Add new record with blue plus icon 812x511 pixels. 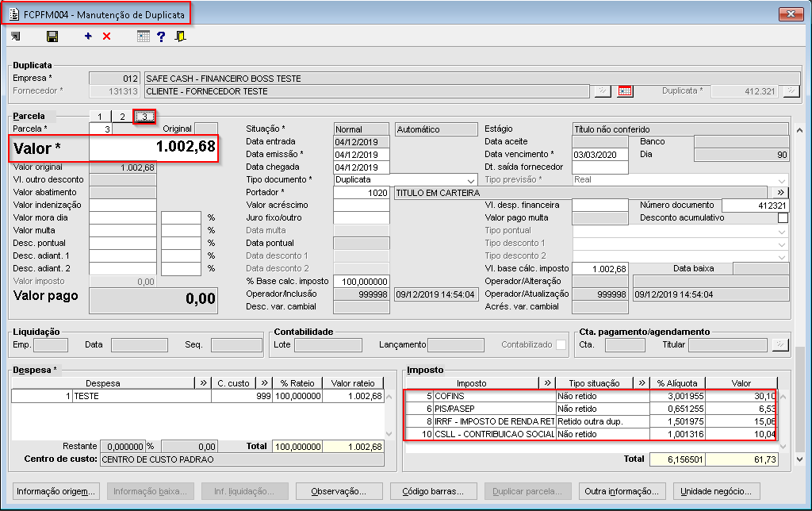(88, 36)
